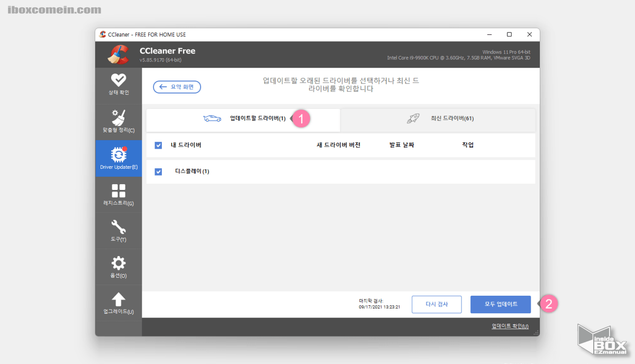
Task: Click the 다시 검사 rescan button
Action: tap(437, 304)
